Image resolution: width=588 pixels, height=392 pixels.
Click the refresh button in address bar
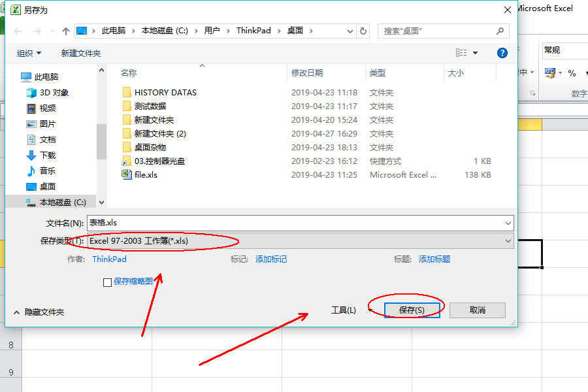click(363, 31)
